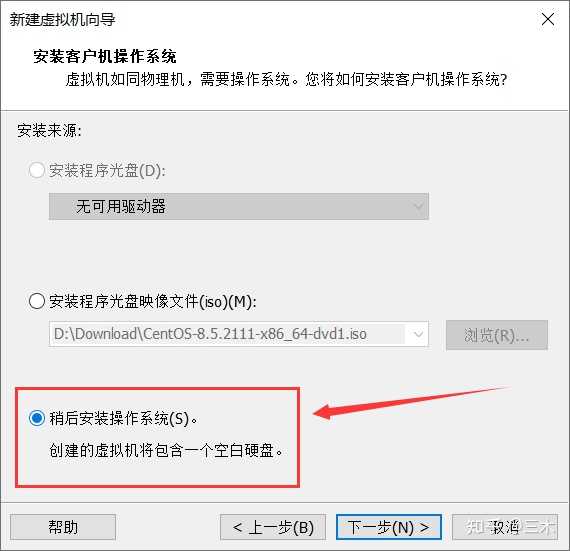Screen dimensions: 570x551
Task: Go back with the 上一步(B) button
Action: coord(273,527)
